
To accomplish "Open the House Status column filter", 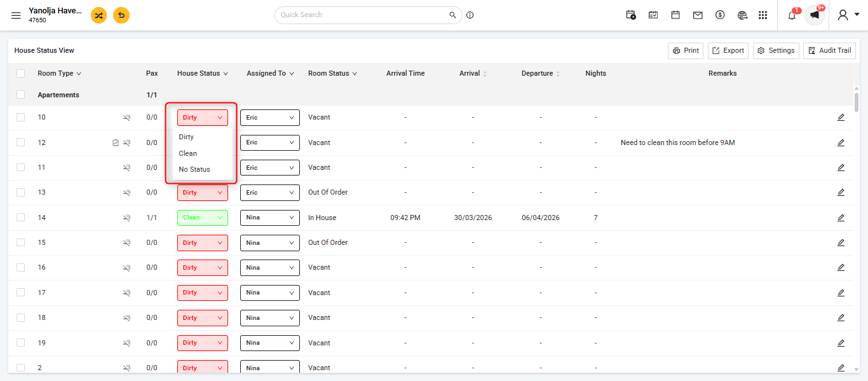I will pos(226,74).
